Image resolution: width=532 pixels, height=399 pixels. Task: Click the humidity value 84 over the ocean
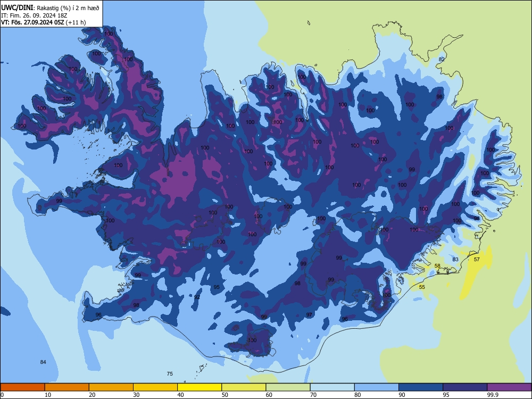(x=43, y=362)
